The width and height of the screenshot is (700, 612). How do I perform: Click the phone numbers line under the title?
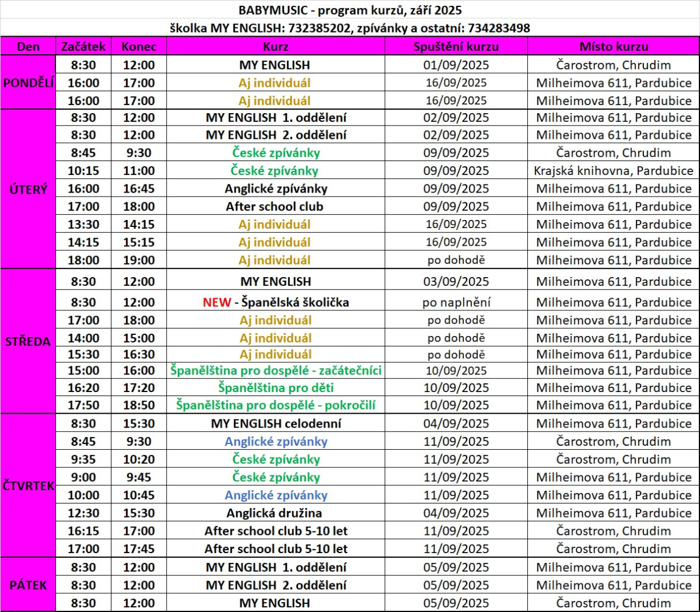pyautogui.click(x=350, y=28)
